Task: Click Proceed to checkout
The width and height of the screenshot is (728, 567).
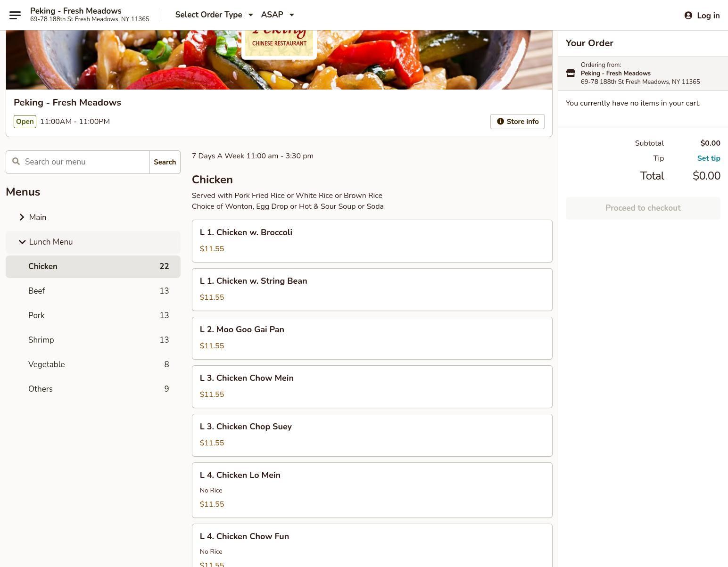Action: pyautogui.click(x=643, y=208)
